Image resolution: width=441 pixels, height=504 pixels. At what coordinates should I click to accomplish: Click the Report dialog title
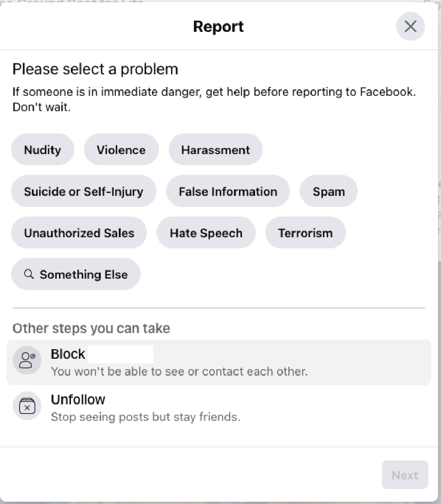[218, 26]
